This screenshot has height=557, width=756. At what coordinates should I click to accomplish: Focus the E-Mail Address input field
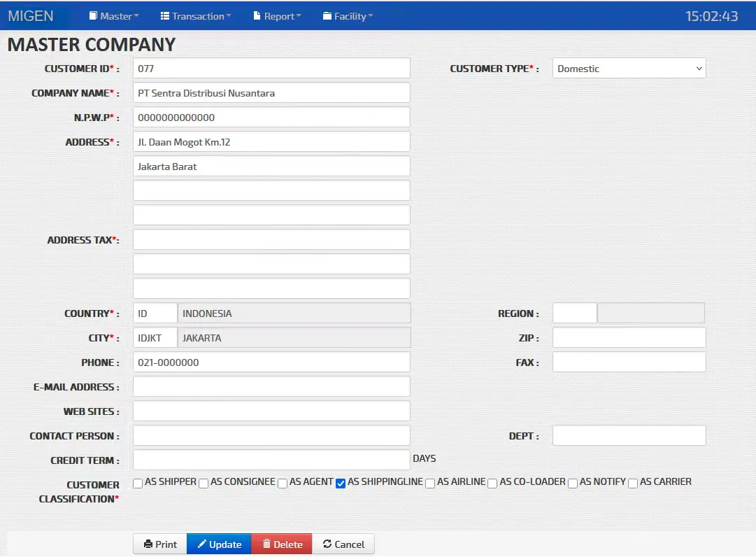point(271,387)
